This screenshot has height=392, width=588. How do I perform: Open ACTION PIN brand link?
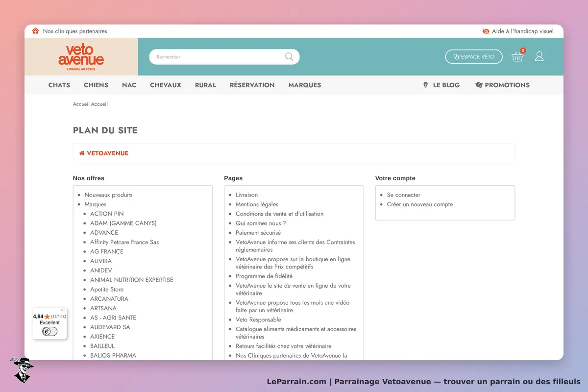(107, 214)
